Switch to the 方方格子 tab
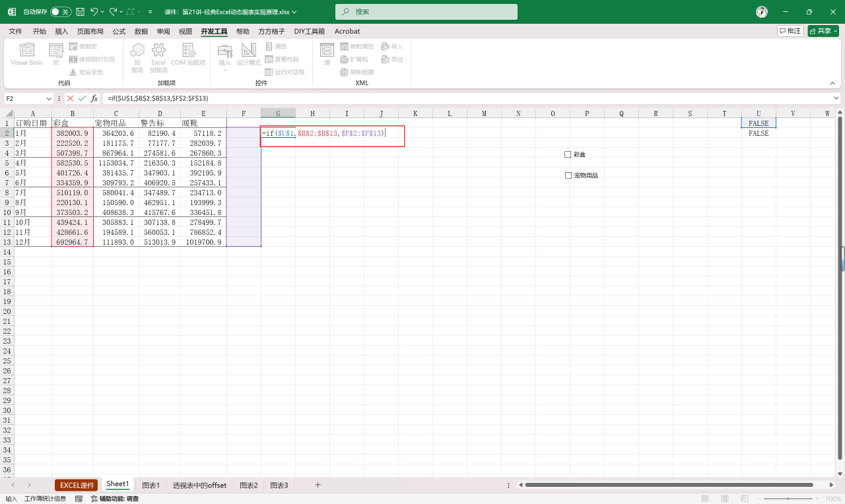 tap(271, 31)
